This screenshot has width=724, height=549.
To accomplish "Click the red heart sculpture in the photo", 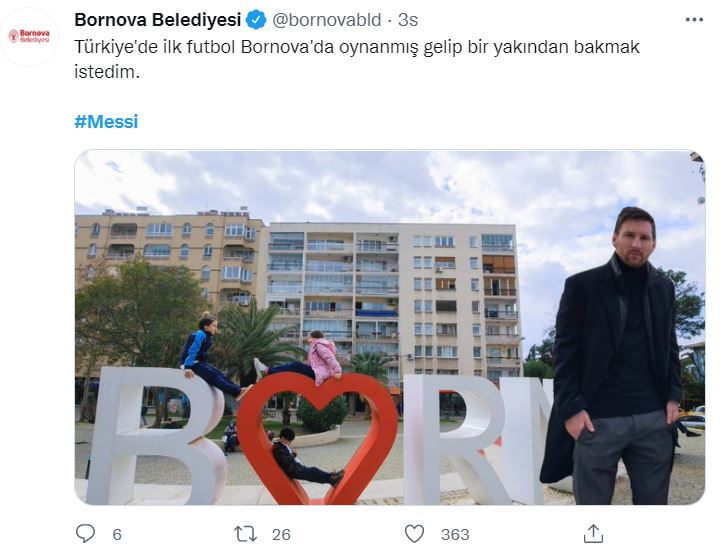I will [x=318, y=437].
